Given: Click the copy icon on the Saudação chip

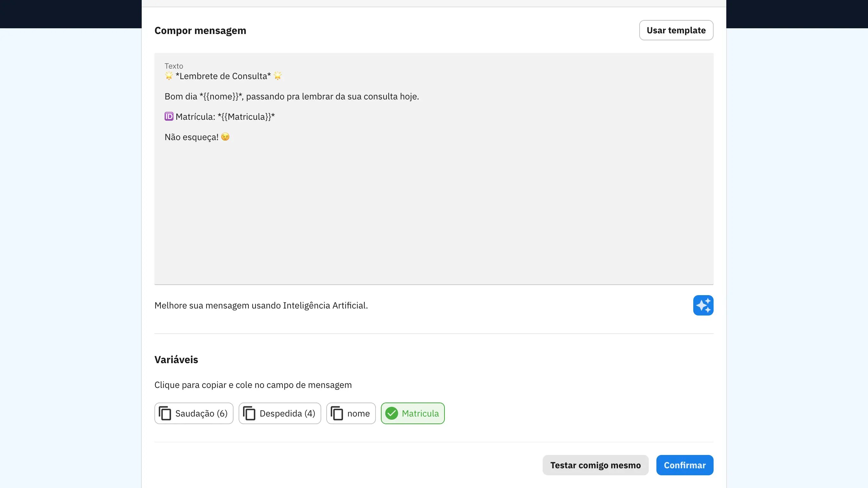Looking at the screenshot, I should [x=165, y=413].
